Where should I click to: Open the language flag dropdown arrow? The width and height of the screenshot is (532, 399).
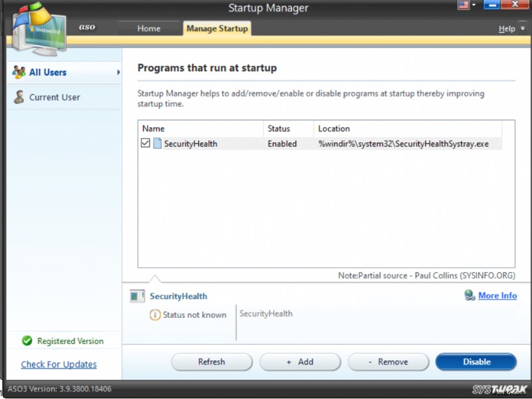tap(474, 5)
